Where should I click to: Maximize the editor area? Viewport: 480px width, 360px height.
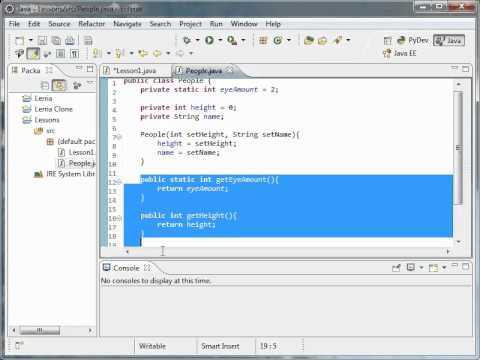coord(466,69)
